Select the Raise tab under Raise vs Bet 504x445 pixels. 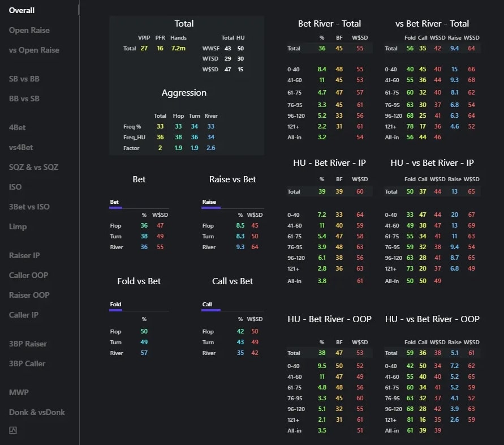[209, 202]
